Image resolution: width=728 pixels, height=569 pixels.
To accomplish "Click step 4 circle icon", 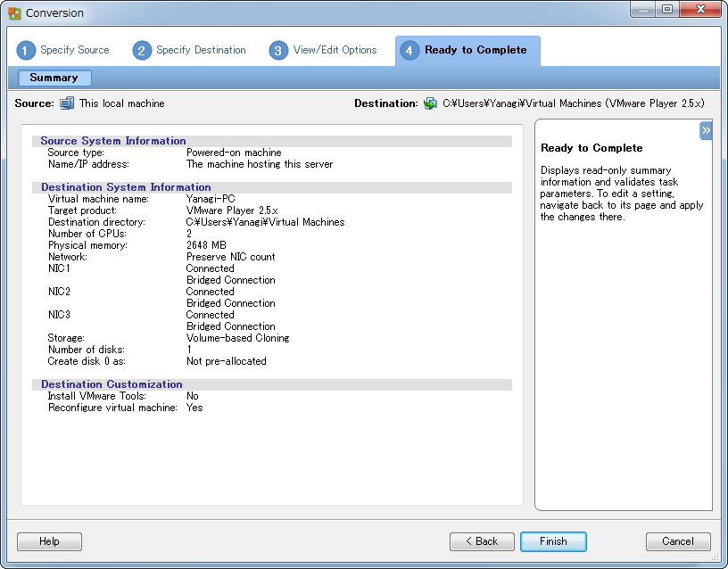I will [x=409, y=50].
